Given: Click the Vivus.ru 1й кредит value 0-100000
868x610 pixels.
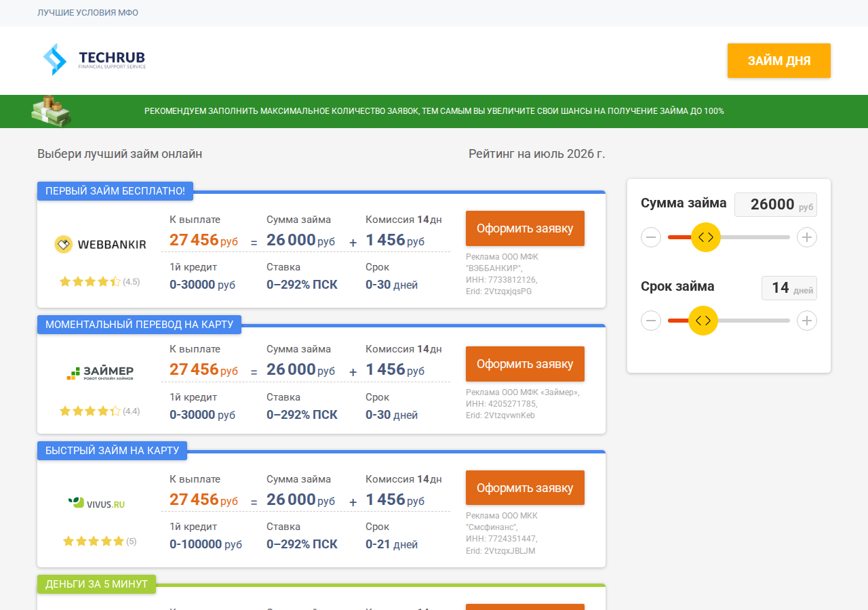Looking at the screenshot, I should [x=205, y=544].
